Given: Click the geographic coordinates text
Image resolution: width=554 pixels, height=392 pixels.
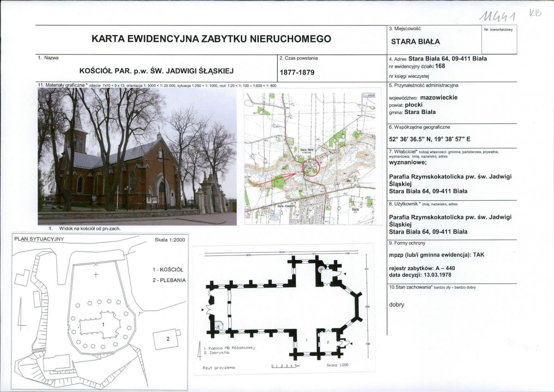Looking at the screenshot, I should pos(430,139).
